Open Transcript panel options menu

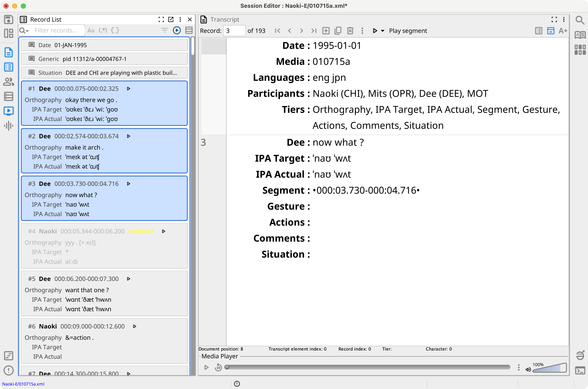pyautogui.click(x=564, y=19)
